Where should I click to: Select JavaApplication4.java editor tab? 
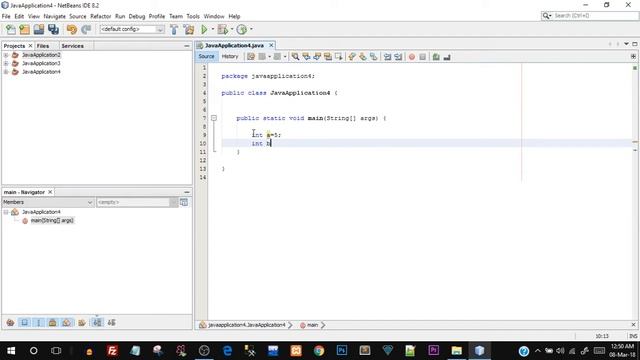click(x=235, y=45)
